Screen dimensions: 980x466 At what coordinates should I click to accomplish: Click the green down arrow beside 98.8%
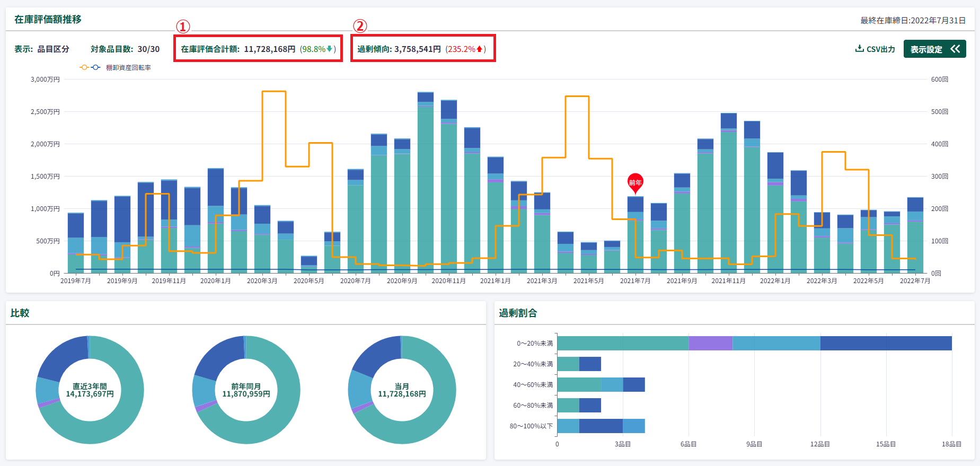click(330, 49)
